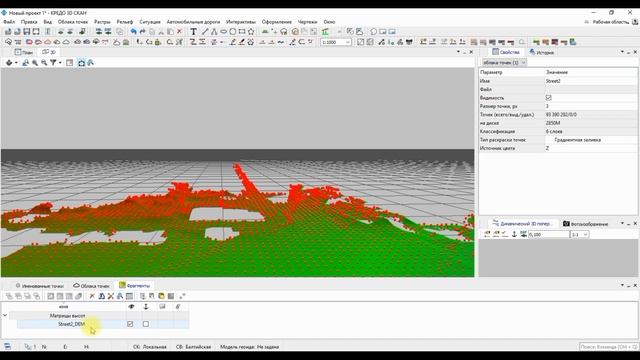Click the down arrow icon in Dynamic 3D panel toolbar
The width and height of the screenshot is (640, 360).
tap(514, 234)
